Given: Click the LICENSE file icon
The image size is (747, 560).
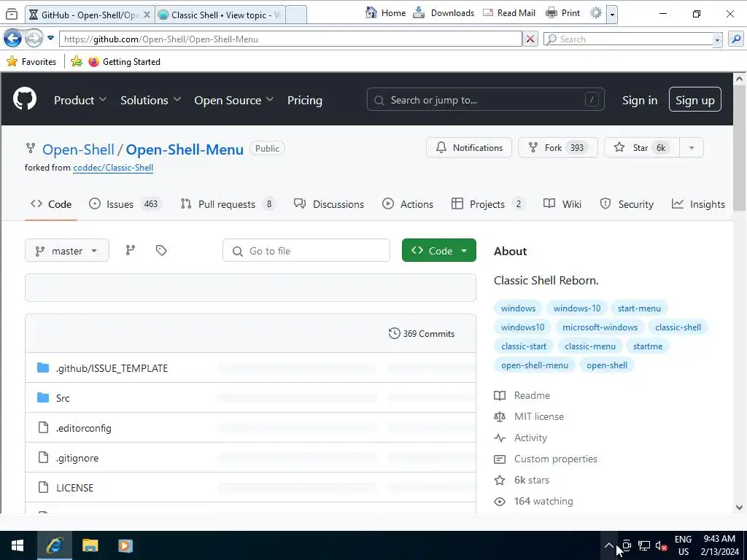Looking at the screenshot, I should point(43,487).
